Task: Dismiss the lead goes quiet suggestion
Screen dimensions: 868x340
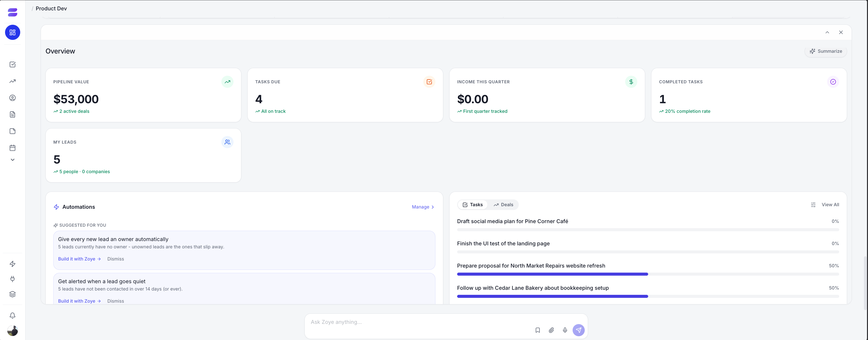Action: pyautogui.click(x=115, y=301)
